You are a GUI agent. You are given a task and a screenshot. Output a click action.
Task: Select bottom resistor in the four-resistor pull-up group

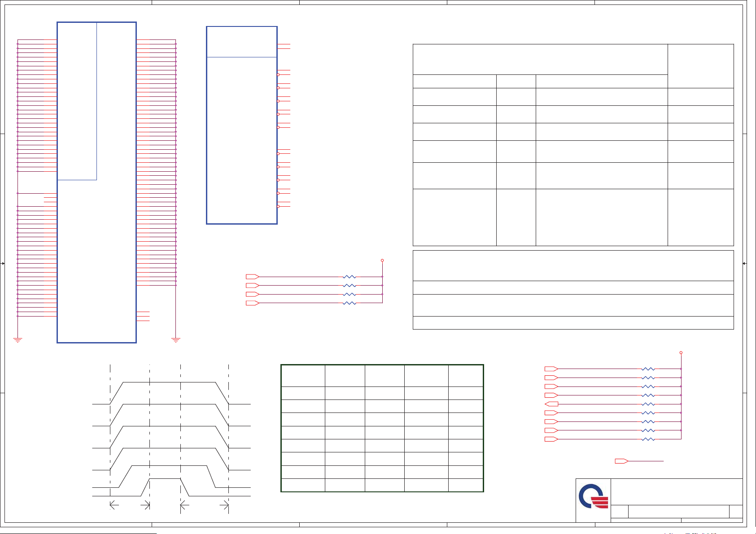click(x=349, y=303)
